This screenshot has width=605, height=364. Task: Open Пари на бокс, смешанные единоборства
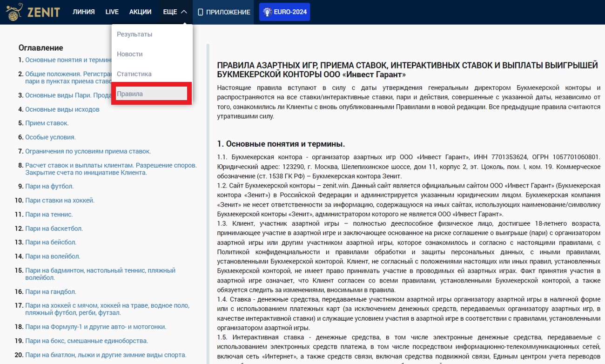pos(87,341)
